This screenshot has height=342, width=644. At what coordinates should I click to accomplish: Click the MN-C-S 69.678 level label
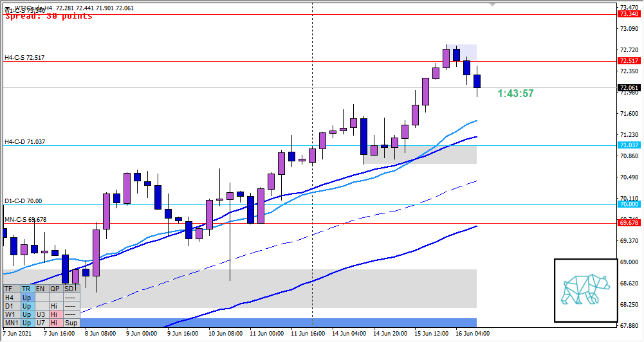[26, 219]
